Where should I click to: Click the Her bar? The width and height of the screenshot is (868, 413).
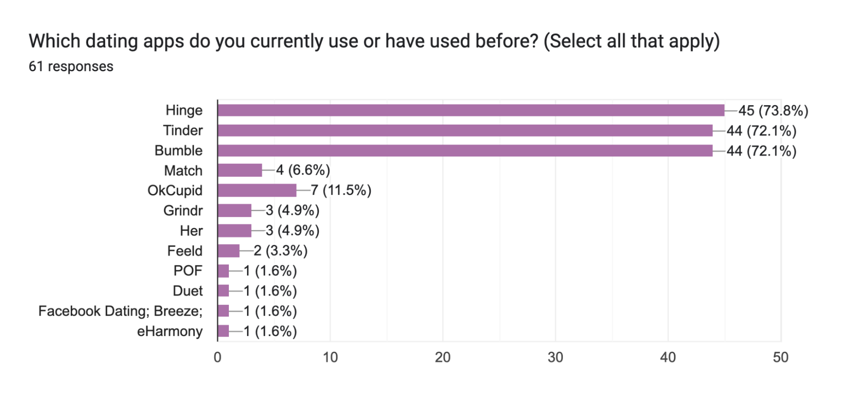pos(234,231)
